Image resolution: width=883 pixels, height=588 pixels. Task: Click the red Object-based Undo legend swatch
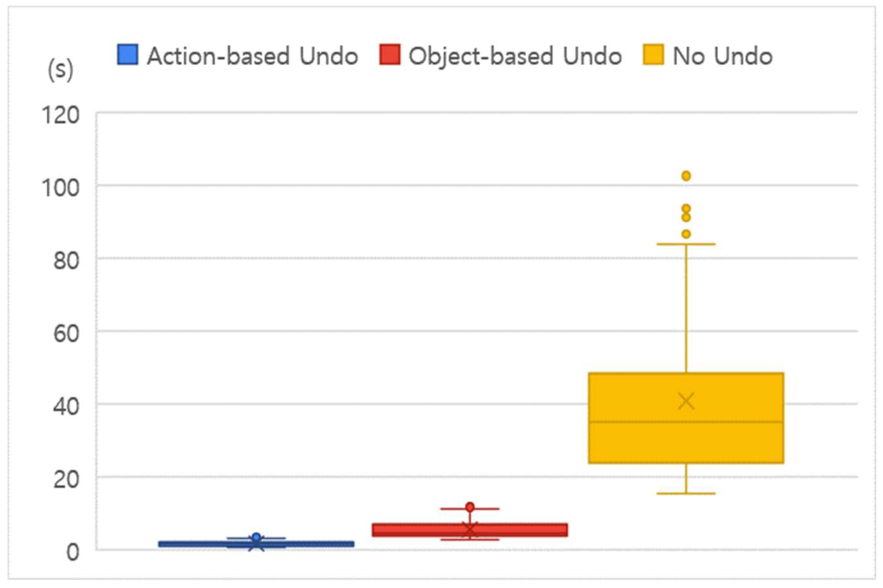click(390, 55)
